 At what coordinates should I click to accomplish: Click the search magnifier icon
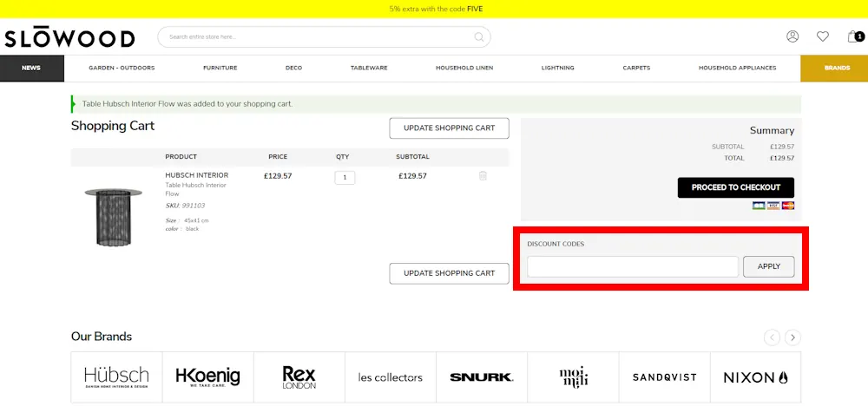coord(479,37)
